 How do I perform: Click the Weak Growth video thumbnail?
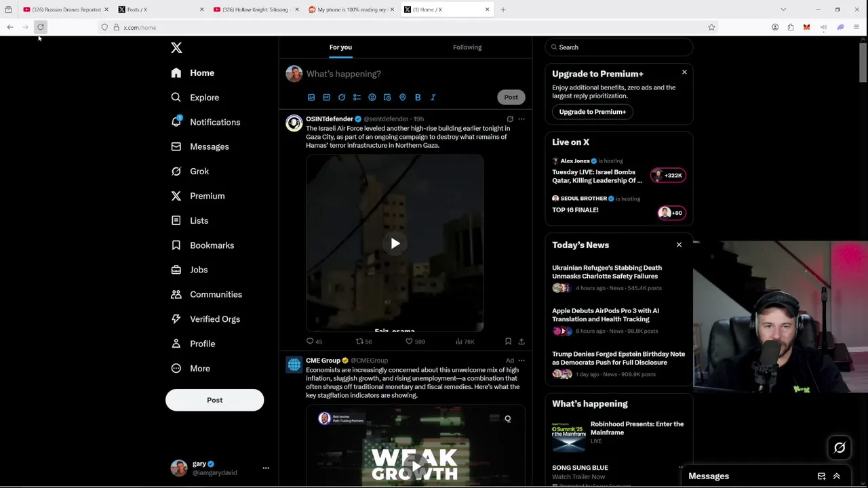pos(415,447)
